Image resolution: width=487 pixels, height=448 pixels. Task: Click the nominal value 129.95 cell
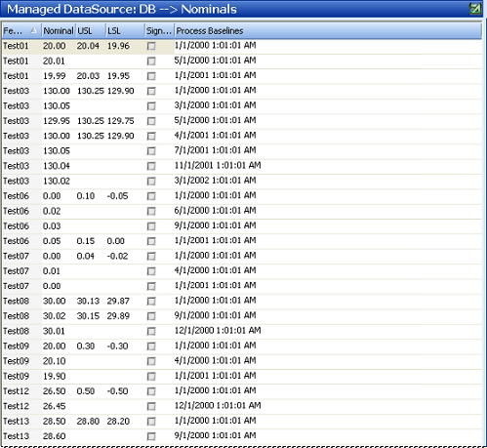pos(57,121)
